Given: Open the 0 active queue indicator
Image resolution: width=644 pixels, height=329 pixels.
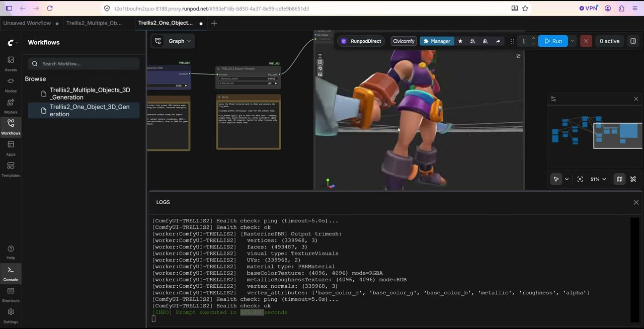Looking at the screenshot, I should coord(609,41).
